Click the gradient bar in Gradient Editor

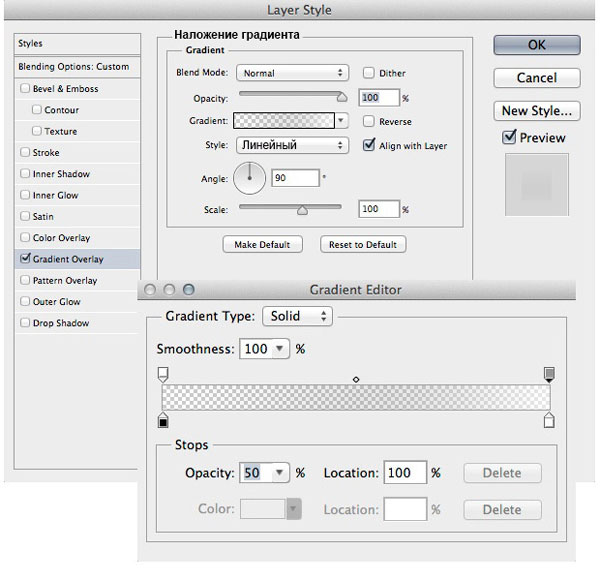356,398
